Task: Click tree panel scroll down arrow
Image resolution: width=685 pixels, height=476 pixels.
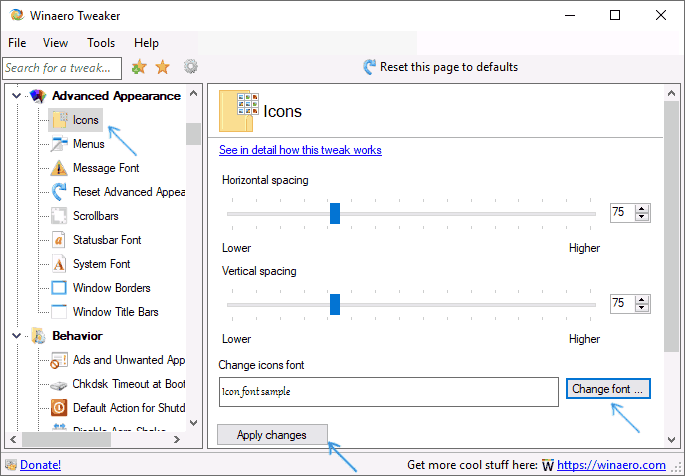Action: point(194,423)
